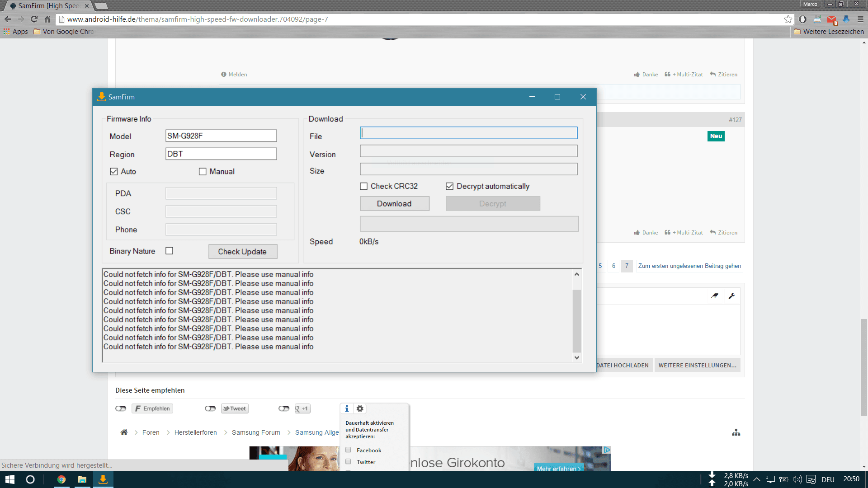Switch on the Tweet share toggle
The image size is (868, 488).
[x=210, y=408]
